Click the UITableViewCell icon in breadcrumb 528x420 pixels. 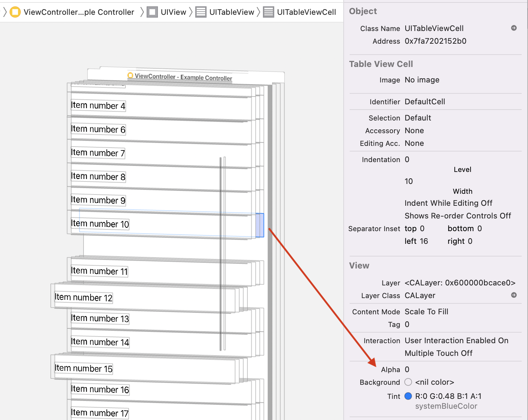[269, 12]
